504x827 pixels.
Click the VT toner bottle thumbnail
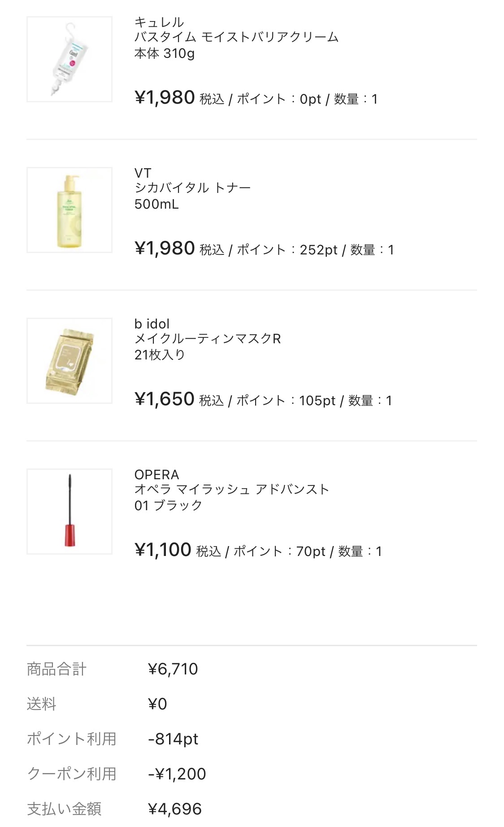point(70,210)
